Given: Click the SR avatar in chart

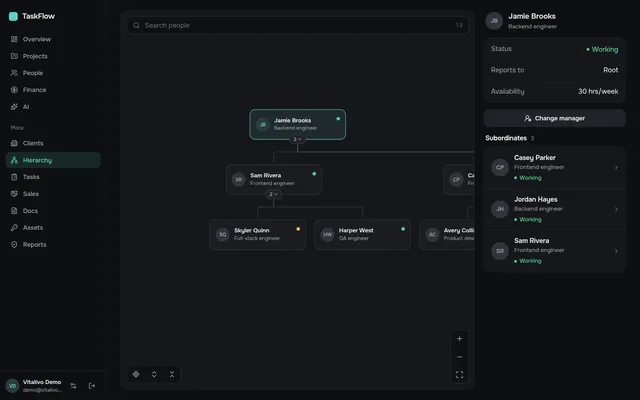Looking at the screenshot, I should tap(239, 180).
